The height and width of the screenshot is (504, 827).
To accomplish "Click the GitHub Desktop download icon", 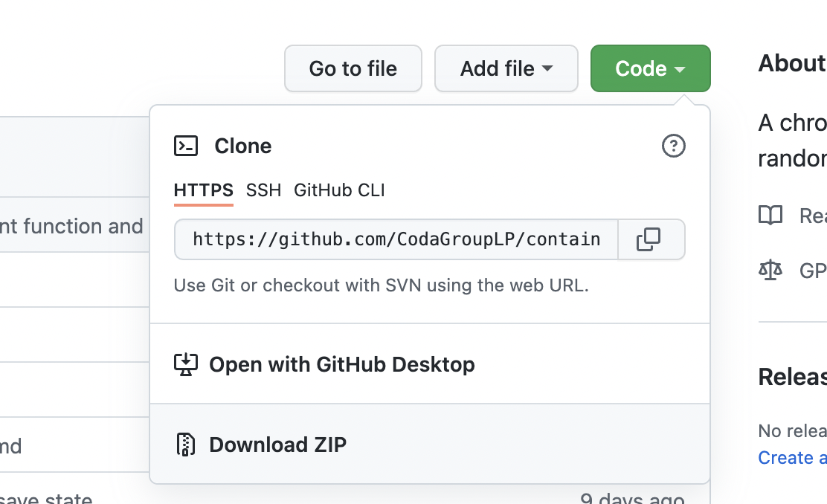I will [x=187, y=364].
